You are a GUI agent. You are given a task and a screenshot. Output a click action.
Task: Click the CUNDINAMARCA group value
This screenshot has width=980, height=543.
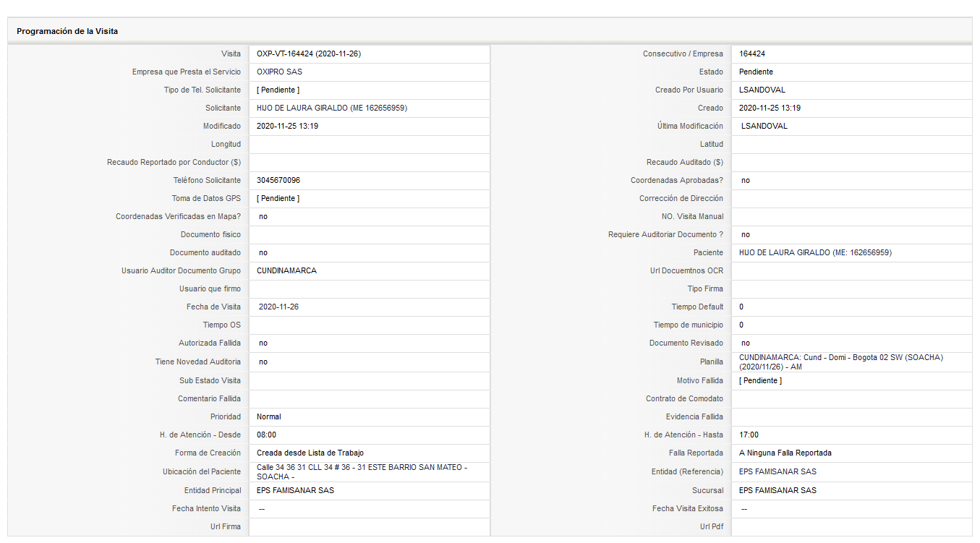pyautogui.click(x=286, y=271)
